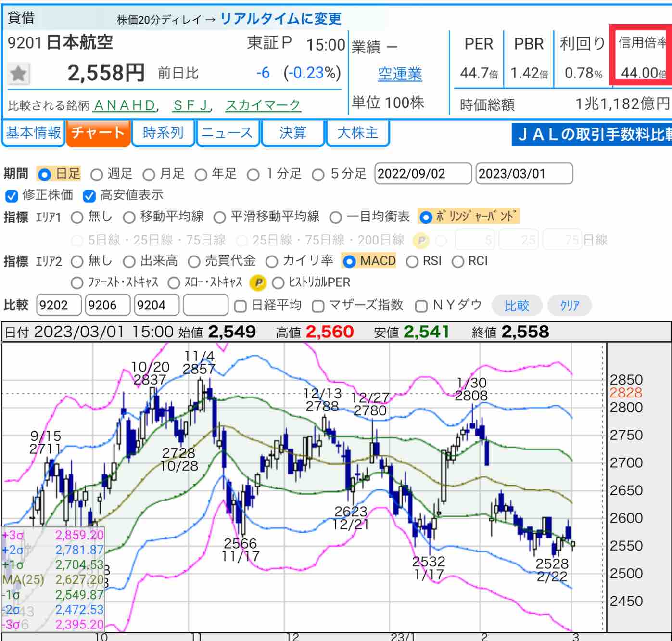This screenshot has width=672, height=641.
Task: Choose 一目均衡表 indicator
Action: tap(336, 218)
